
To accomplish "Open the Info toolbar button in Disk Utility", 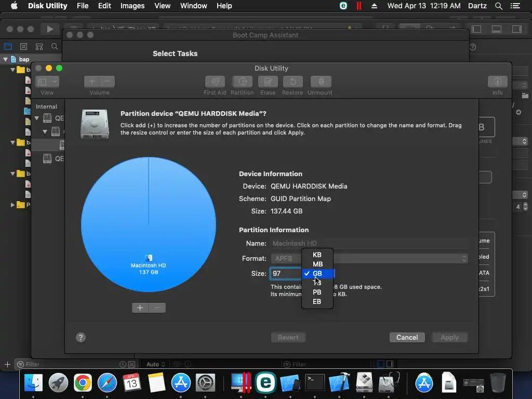I will pos(497,82).
